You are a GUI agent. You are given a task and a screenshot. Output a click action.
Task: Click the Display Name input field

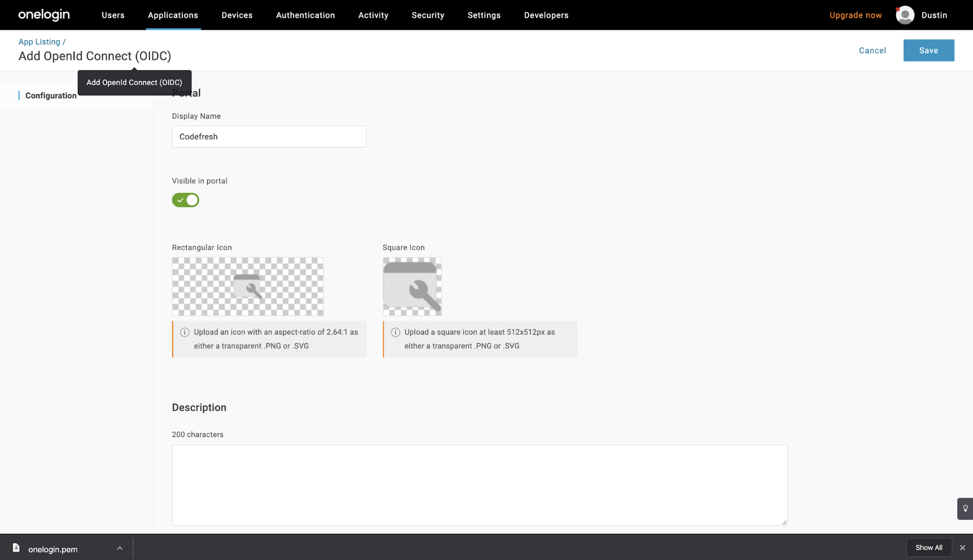click(x=269, y=137)
